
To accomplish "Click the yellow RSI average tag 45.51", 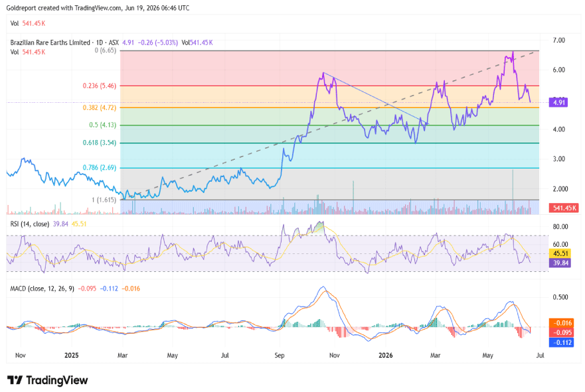I will (x=560, y=253).
